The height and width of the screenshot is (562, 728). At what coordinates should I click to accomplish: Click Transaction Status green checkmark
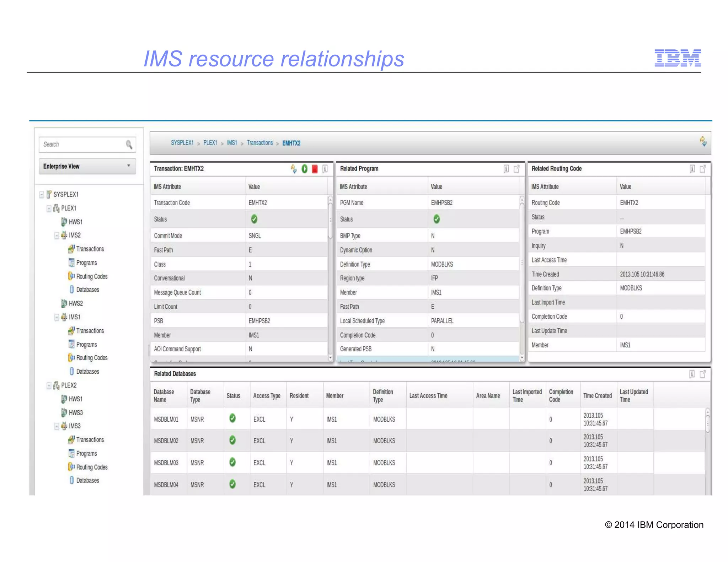coord(254,219)
